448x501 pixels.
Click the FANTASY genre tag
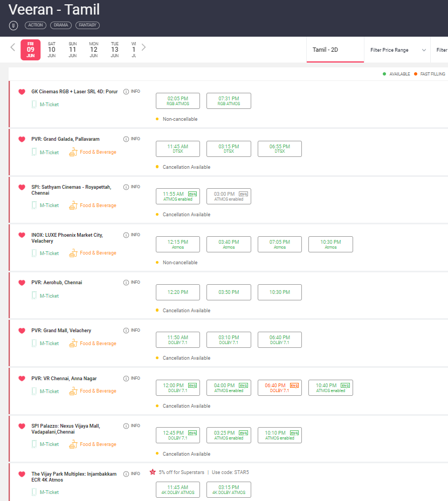(87, 25)
